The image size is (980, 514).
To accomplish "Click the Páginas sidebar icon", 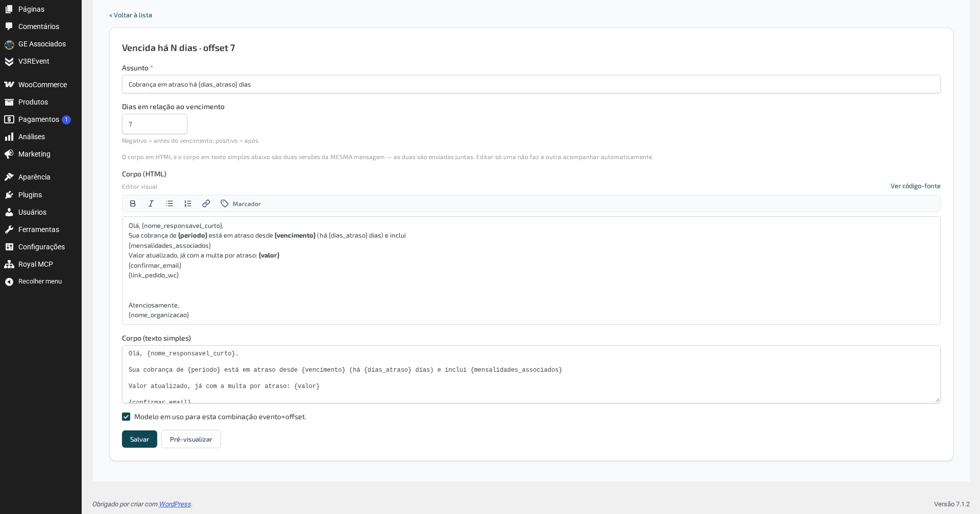I will (x=9, y=9).
